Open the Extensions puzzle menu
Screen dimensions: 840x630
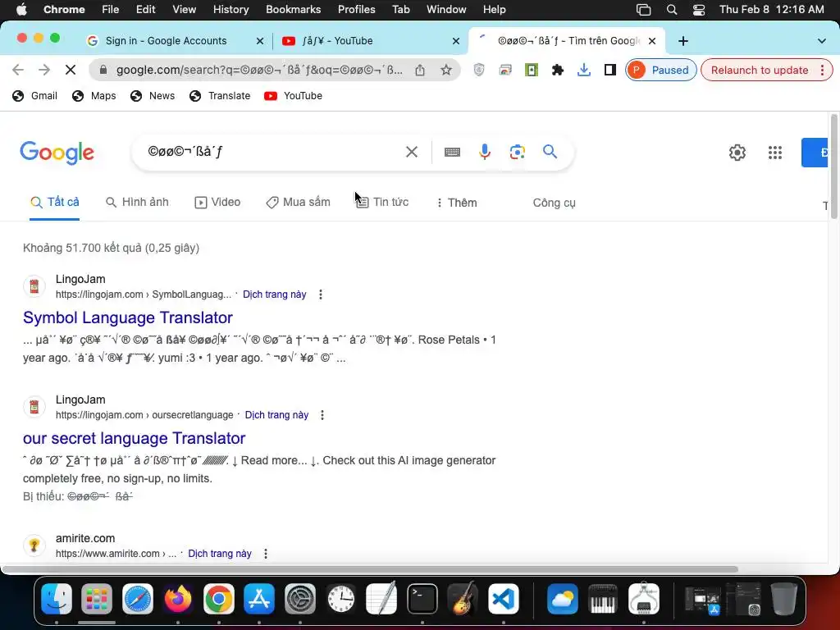(x=558, y=70)
